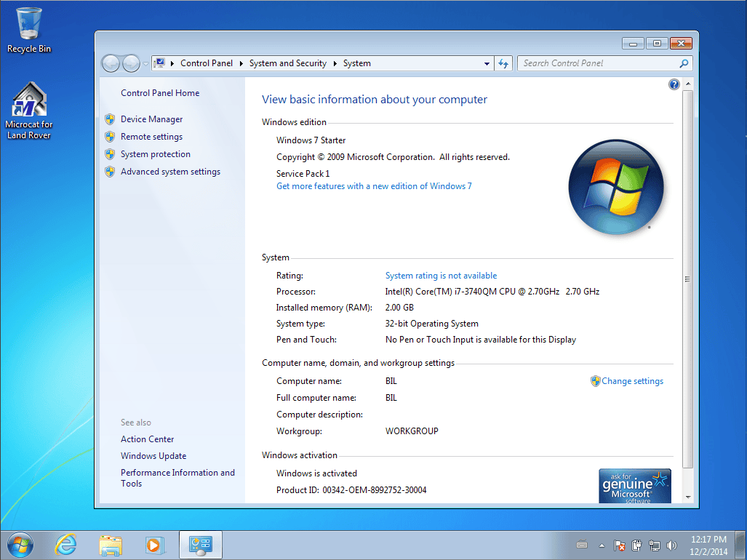Open Action Center under See also
The height and width of the screenshot is (560, 747).
[147, 439]
